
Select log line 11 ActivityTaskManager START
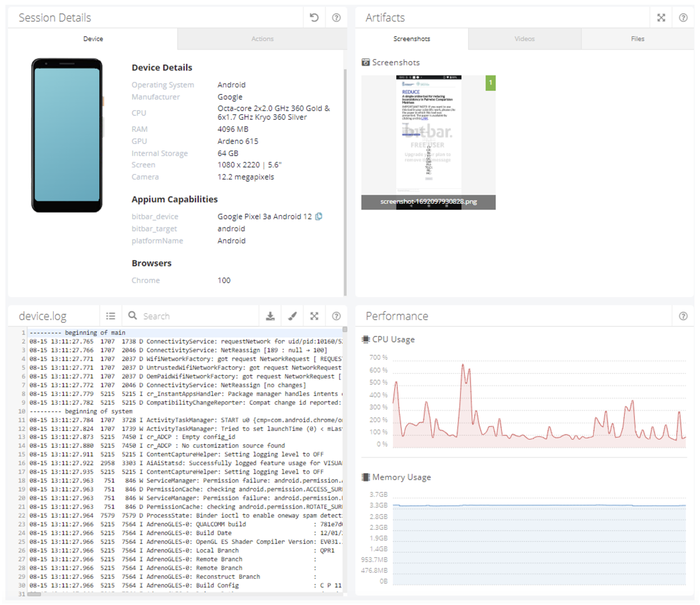point(185,420)
